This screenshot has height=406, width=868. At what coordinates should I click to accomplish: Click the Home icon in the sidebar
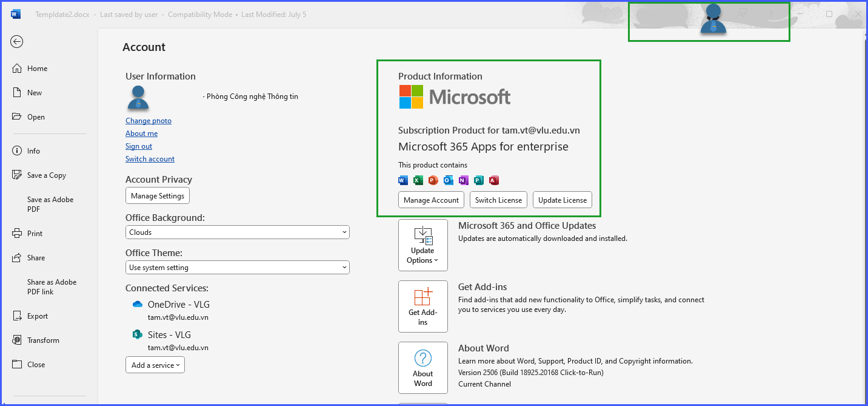pos(17,69)
